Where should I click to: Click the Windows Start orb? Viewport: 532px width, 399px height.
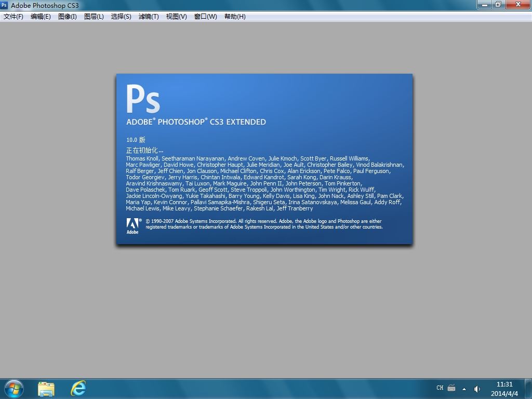click(x=14, y=389)
